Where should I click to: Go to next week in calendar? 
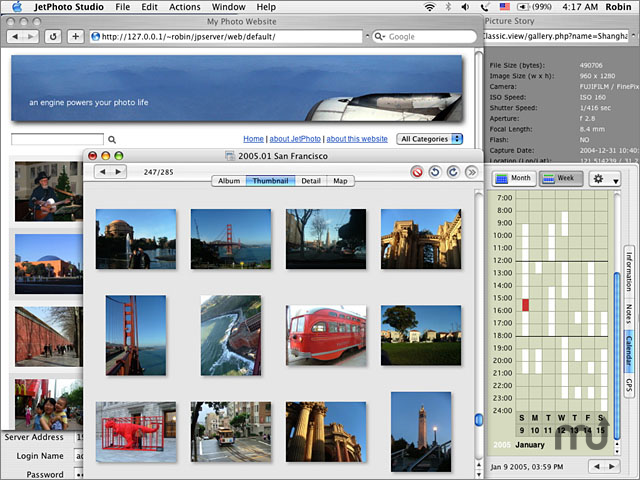coord(612,467)
